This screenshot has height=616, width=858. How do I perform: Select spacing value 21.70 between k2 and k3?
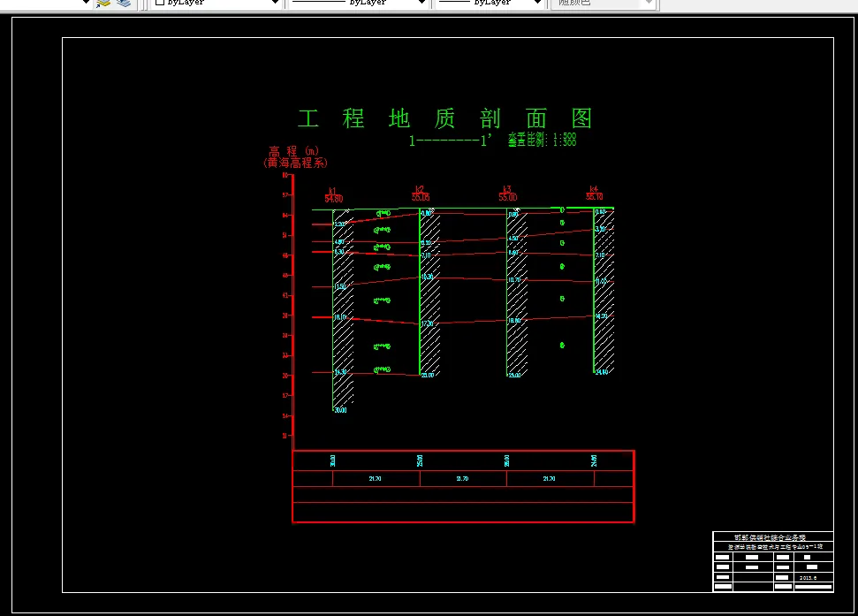462,479
